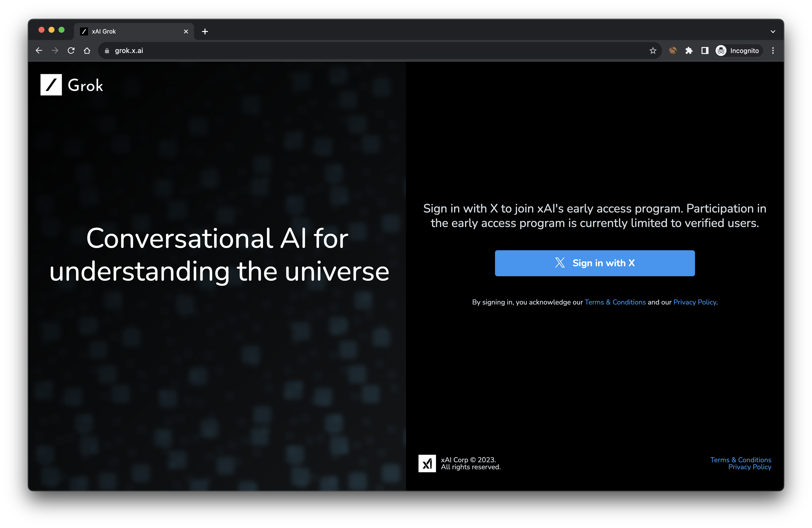
Task: Open a new browser tab
Action: click(x=205, y=31)
